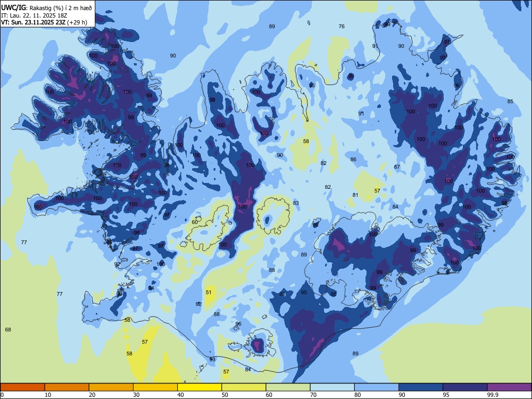Click the purple above-99.9 legend swatch
This screenshot has width=532, height=399.
coord(509,387)
